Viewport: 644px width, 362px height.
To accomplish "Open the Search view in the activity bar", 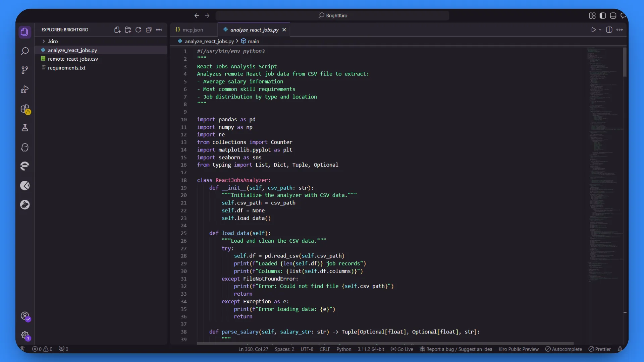I will point(25,51).
